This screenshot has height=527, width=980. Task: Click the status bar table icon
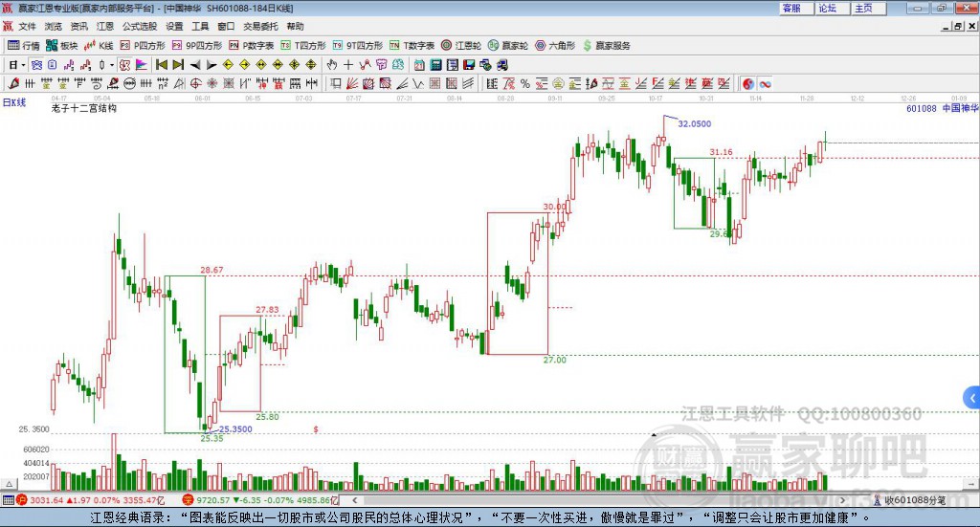coord(8,500)
